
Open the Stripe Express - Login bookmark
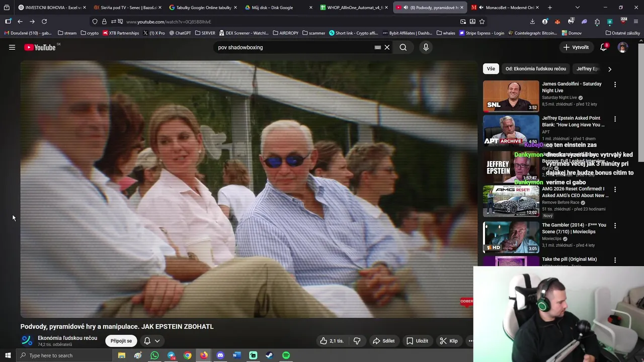coord(481,33)
